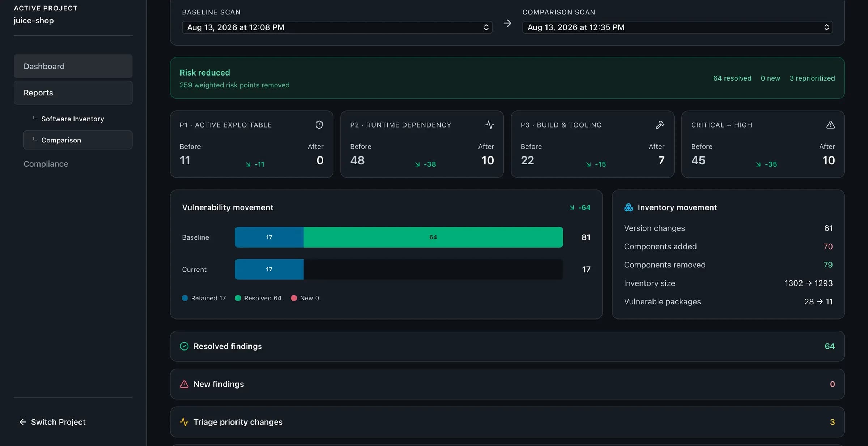Click the down-trend arrow beside -64 in Vulnerability movement
The image size is (868, 446).
[572, 207]
